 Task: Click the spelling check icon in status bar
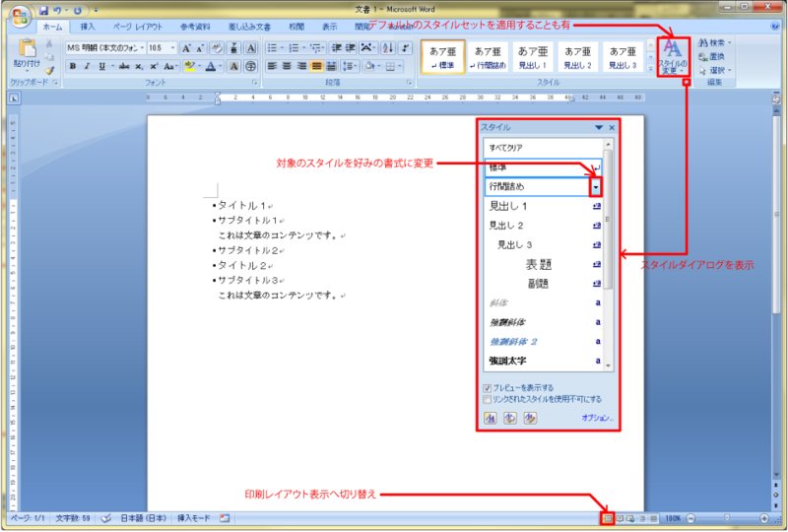click(x=105, y=518)
